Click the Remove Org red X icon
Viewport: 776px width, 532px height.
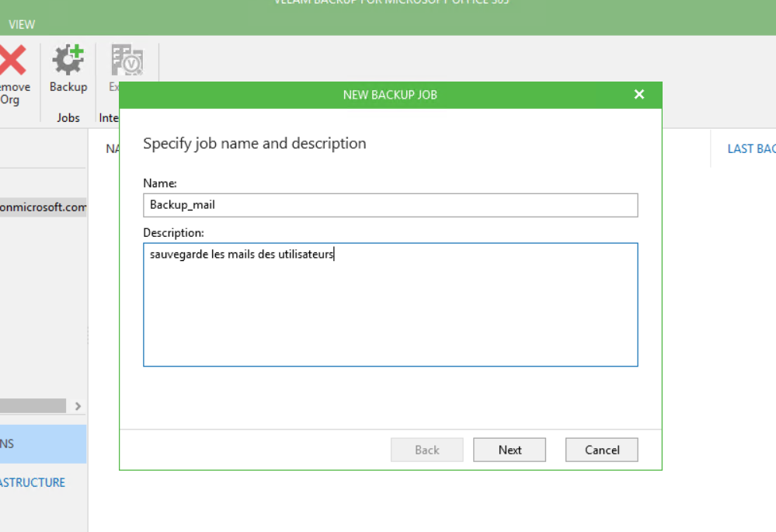click(12, 60)
